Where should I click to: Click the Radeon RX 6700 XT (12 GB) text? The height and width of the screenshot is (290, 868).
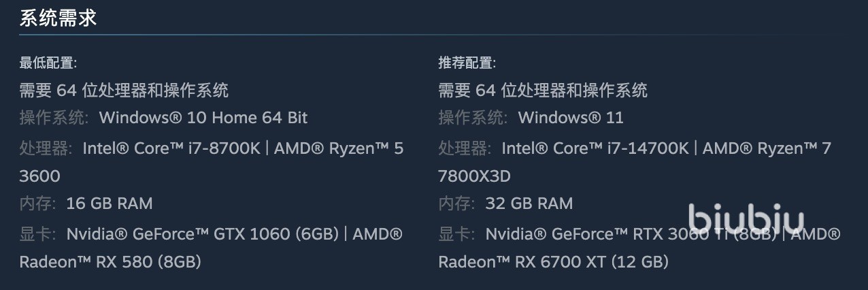(553, 261)
